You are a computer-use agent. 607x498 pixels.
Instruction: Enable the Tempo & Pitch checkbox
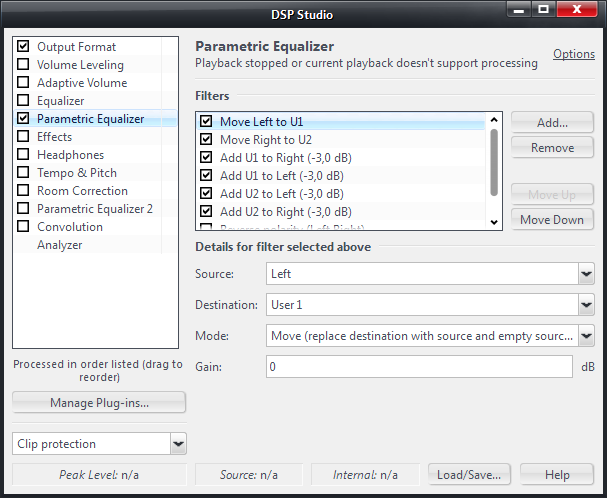point(23,172)
